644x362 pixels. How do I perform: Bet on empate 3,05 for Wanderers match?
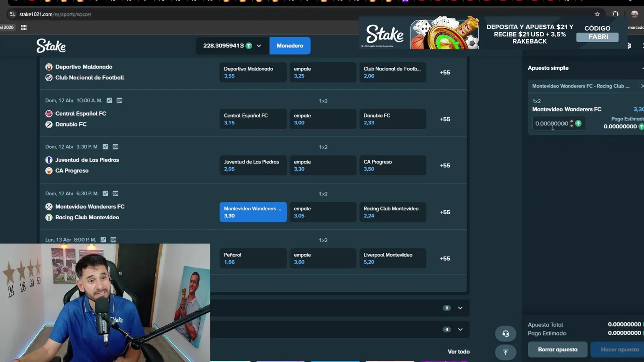pos(323,212)
